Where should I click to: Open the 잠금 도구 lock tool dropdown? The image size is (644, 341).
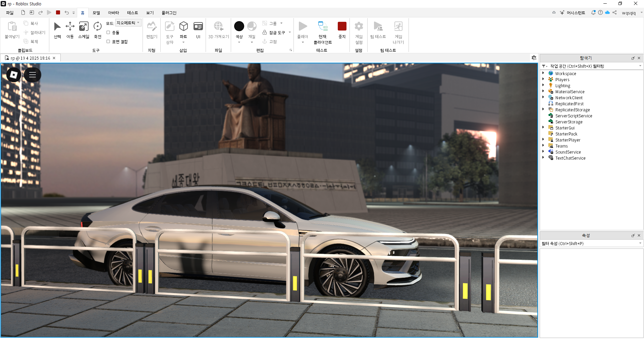click(290, 33)
